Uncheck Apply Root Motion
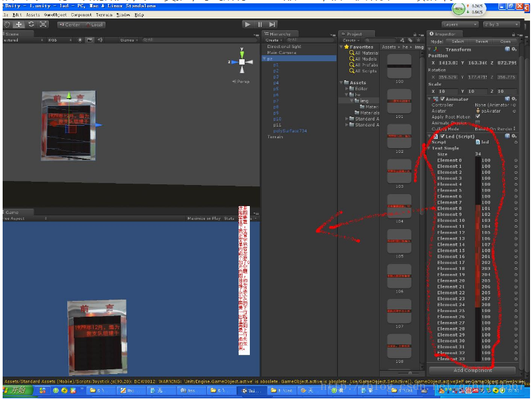 coord(478,117)
